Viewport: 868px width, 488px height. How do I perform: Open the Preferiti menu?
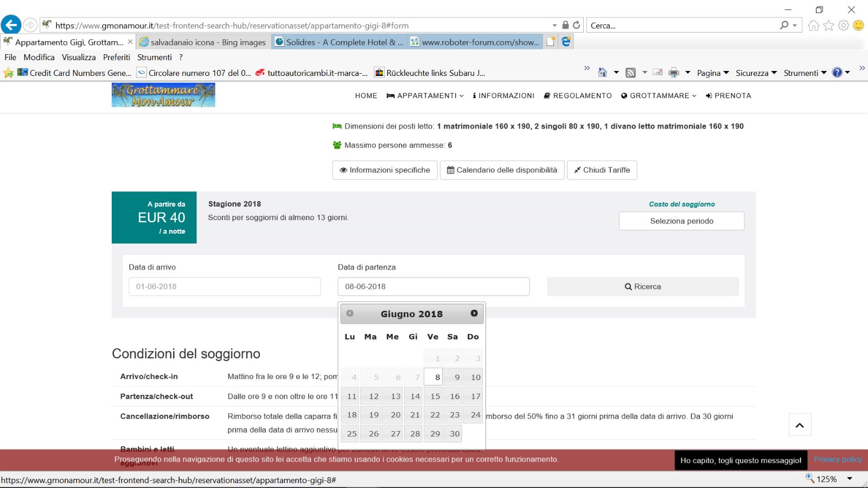point(117,57)
